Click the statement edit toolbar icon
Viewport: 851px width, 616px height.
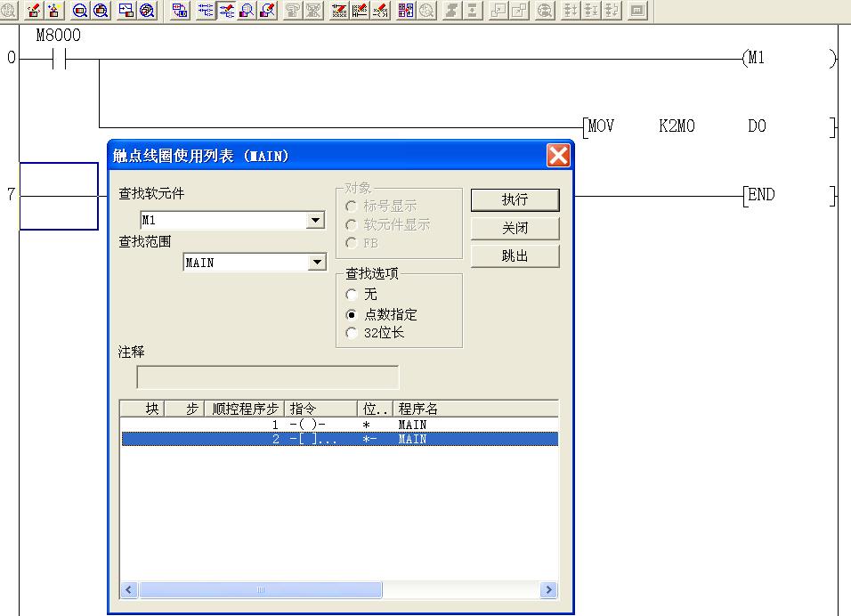click(361, 11)
